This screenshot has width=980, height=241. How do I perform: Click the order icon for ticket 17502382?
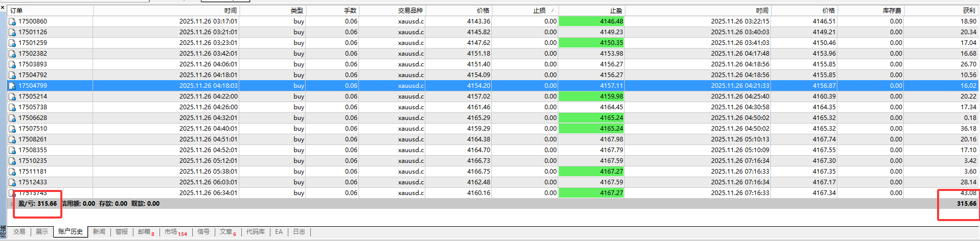(x=12, y=54)
